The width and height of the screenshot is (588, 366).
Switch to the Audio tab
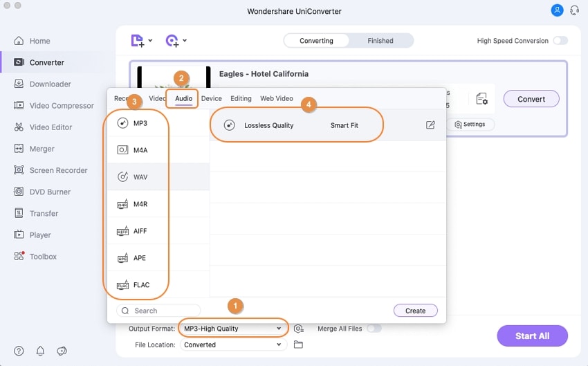pos(184,99)
